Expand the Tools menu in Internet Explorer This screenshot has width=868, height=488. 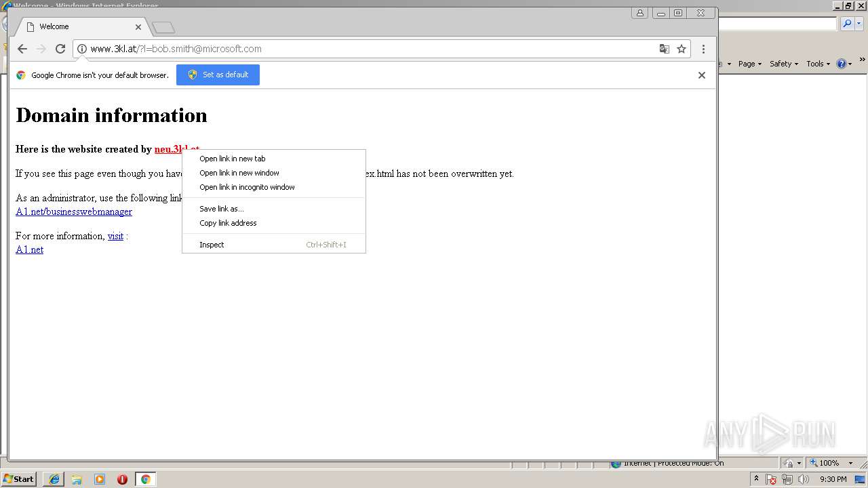pyautogui.click(x=818, y=64)
